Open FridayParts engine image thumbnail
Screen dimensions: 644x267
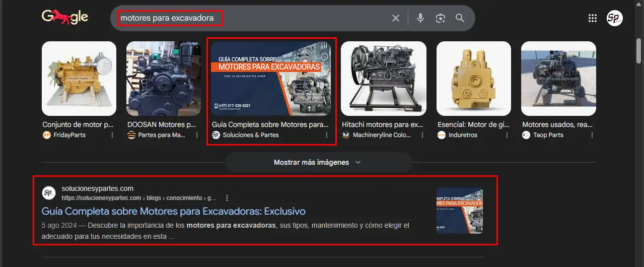pyautogui.click(x=79, y=79)
